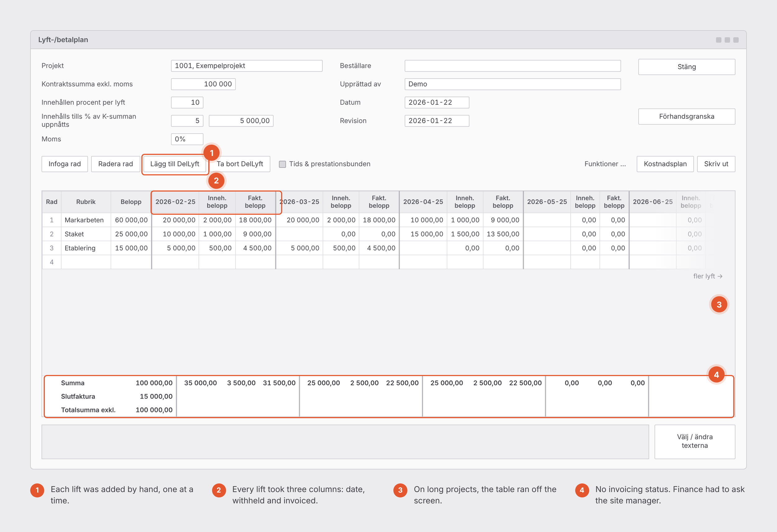Open Förhandsgranska preview
777x532 pixels.
[x=686, y=116]
